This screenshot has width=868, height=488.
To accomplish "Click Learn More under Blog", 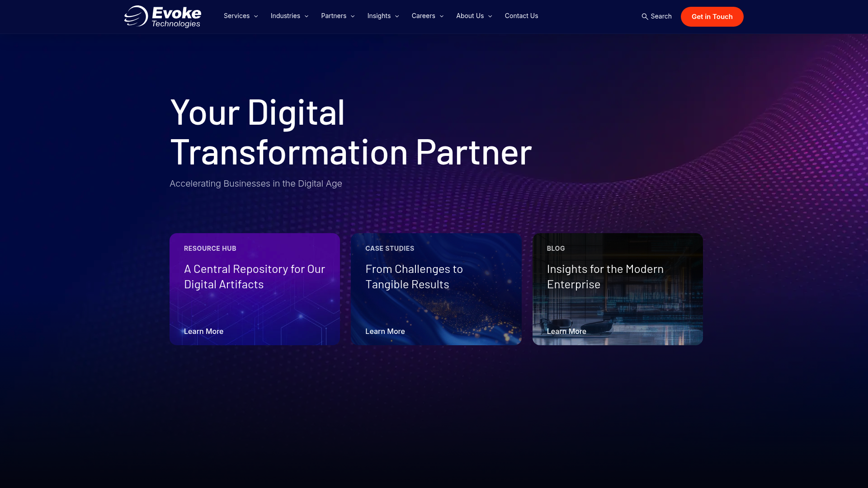I will 566,331.
